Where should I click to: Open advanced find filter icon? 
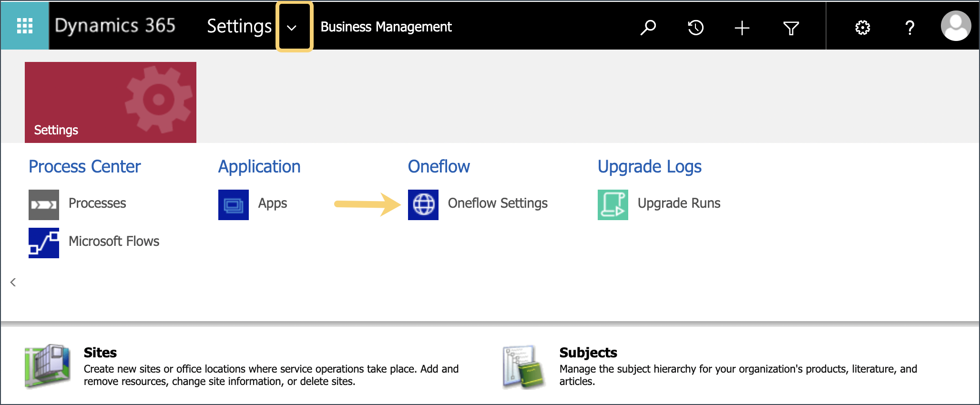(791, 28)
